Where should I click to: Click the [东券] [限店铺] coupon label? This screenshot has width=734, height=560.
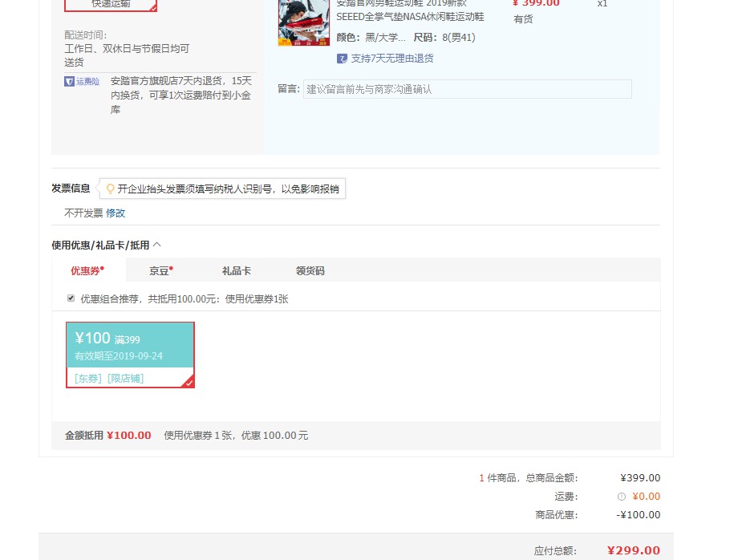(x=109, y=379)
